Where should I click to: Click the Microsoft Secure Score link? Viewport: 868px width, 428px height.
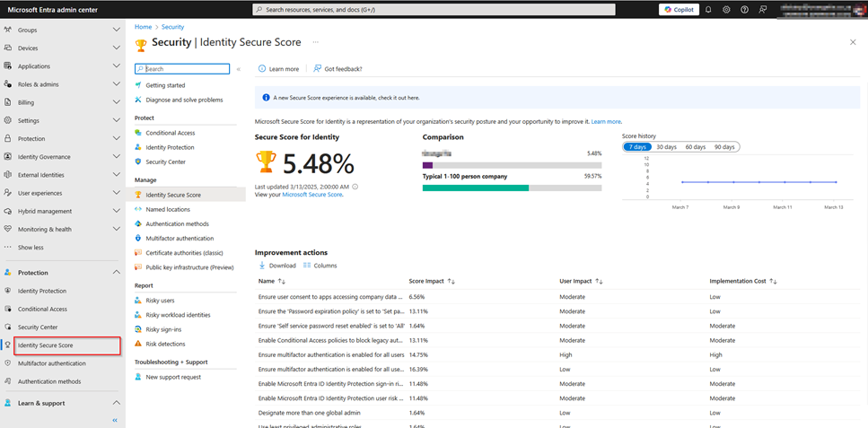(312, 195)
